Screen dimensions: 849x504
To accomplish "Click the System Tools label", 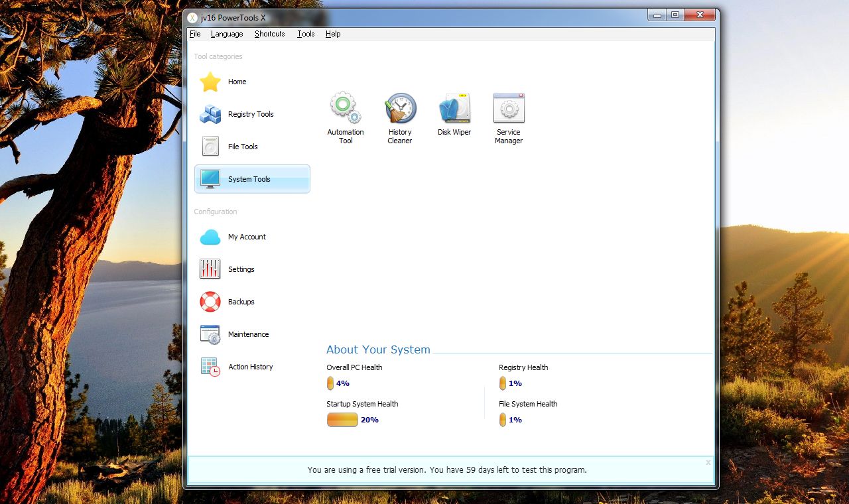I will point(249,179).
